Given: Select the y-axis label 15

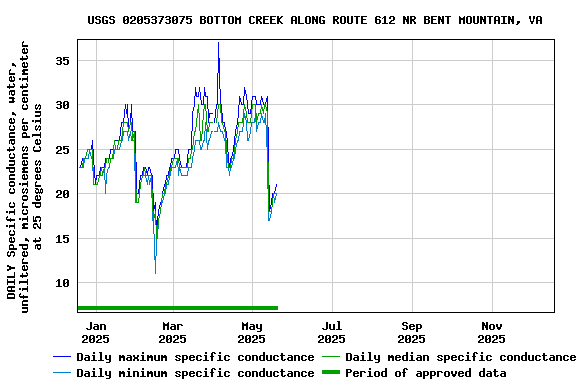Looking at the screenshot, I should point(62,239).
